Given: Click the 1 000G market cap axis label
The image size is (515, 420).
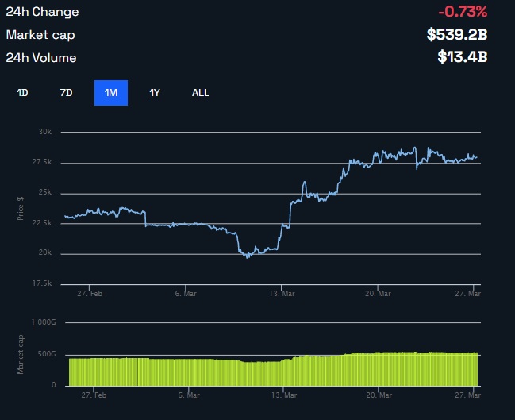Looking at the screenshot, I should pos(44,322).
